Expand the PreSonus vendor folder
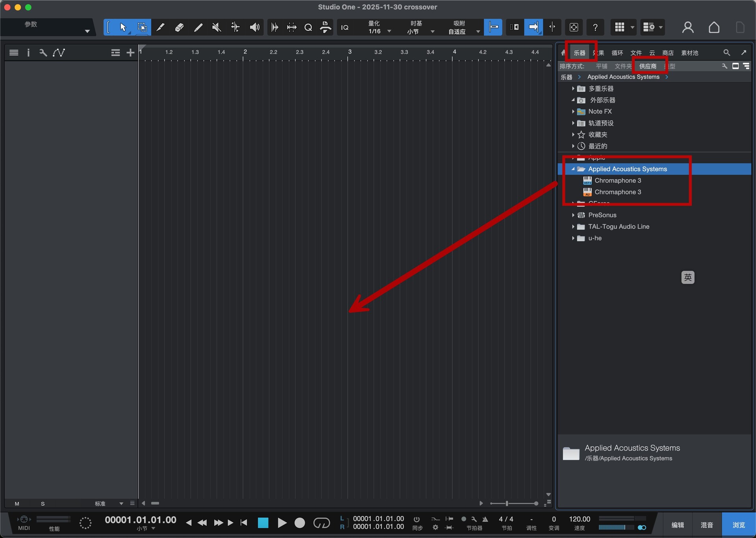Viewport: 756px width, 538px height. [573, 215]
